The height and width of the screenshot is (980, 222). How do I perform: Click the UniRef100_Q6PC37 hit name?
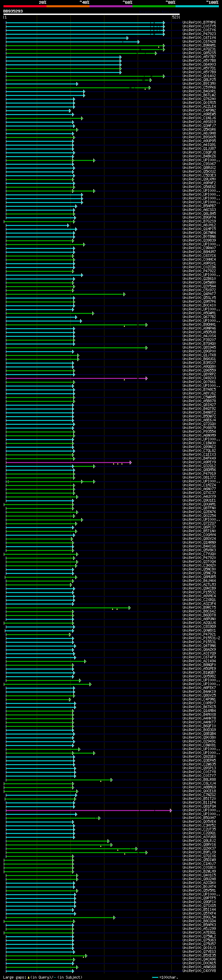click(x=199, y=527)
